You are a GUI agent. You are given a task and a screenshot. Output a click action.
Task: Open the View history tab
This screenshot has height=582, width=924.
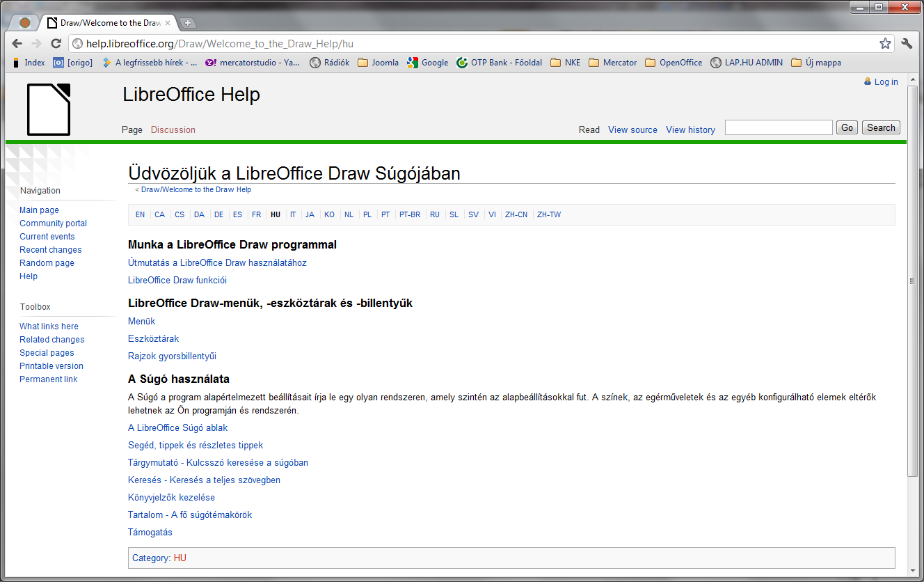690,130
